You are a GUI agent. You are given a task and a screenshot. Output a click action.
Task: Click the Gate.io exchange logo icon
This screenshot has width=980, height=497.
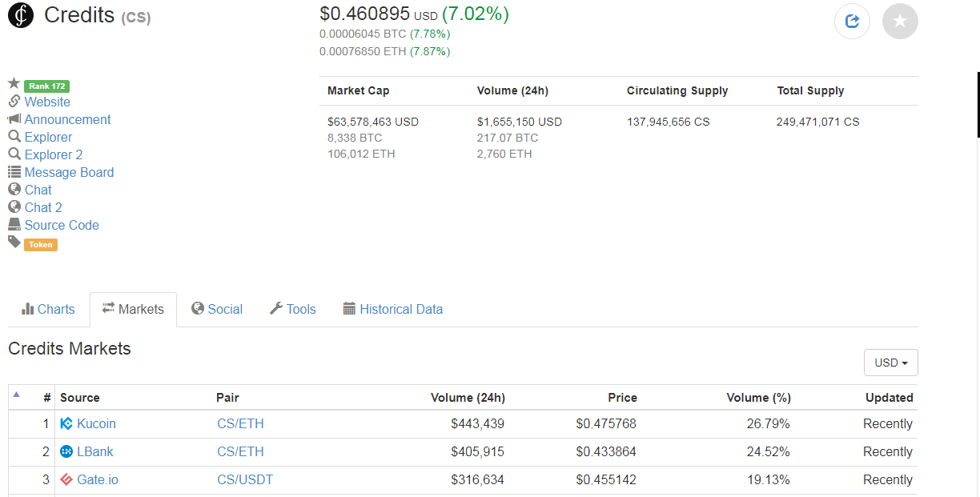click(66, 479)
